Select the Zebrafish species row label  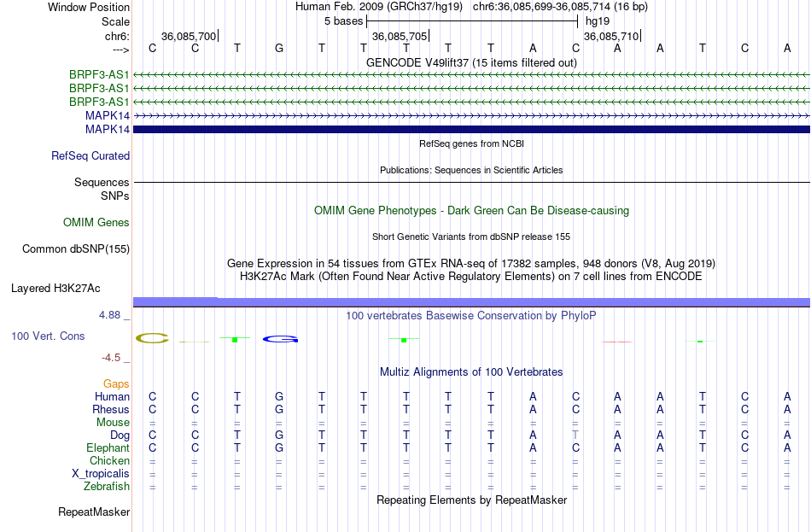pyautogui.click(x=107, y=487)
